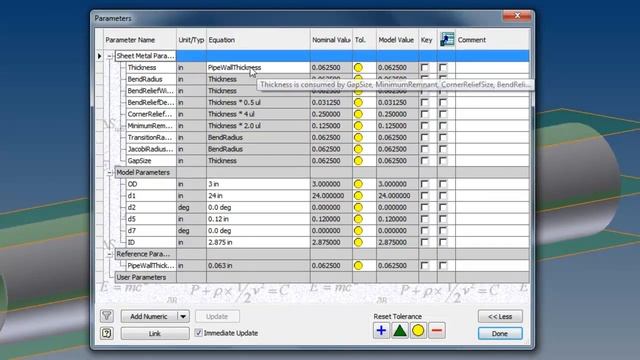The image size is (640, 360).
Task: Open the help question mark icon
Action: click(x=107, y=333)
